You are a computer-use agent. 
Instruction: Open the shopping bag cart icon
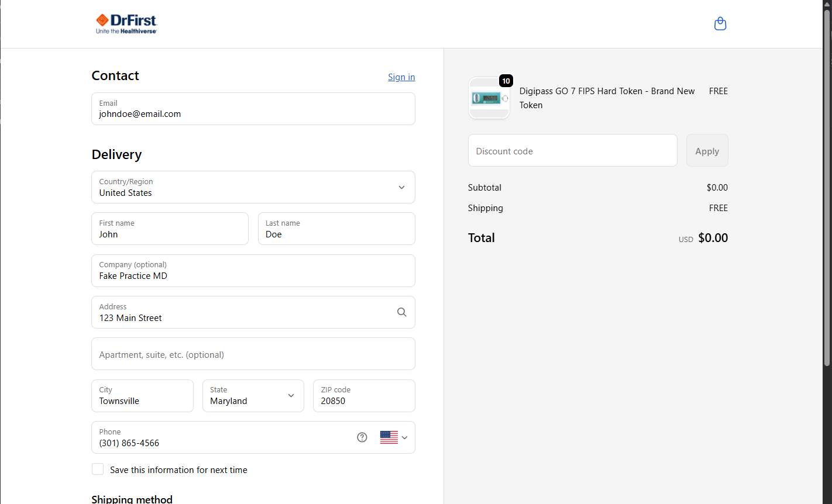pos(720,24)
